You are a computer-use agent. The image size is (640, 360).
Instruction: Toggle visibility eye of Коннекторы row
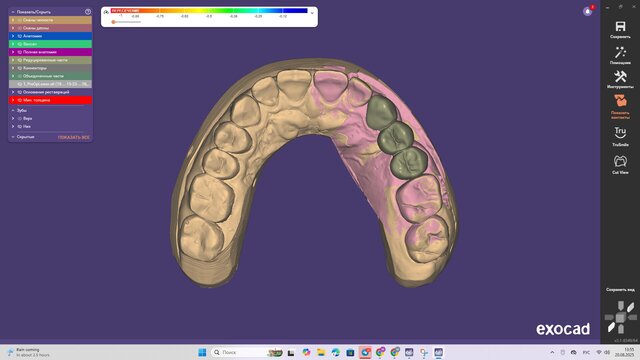20,68
